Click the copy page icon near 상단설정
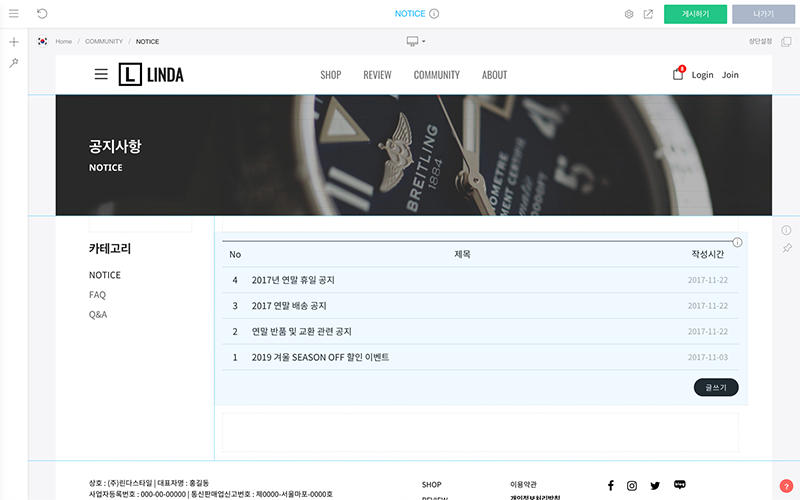Image resolution: width=800 pixels, height=500 pixels. pyautogui.click(x=786, y=42)
